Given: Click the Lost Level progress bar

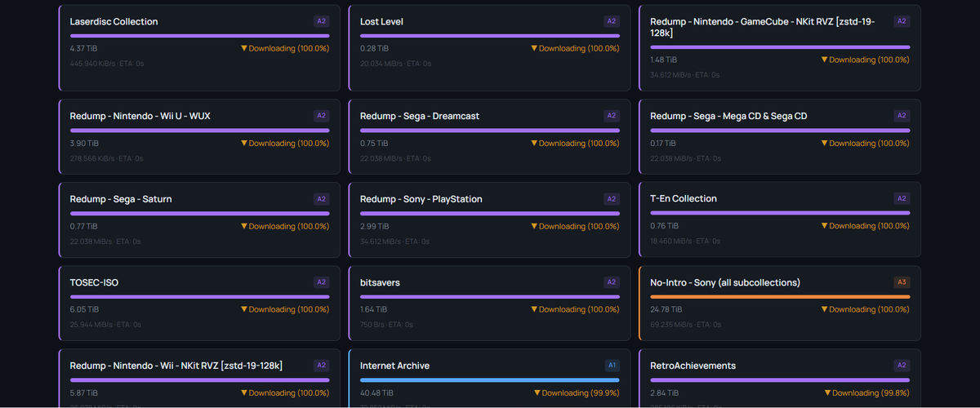Looking at the screenshot, I should (x=490, y=36).
